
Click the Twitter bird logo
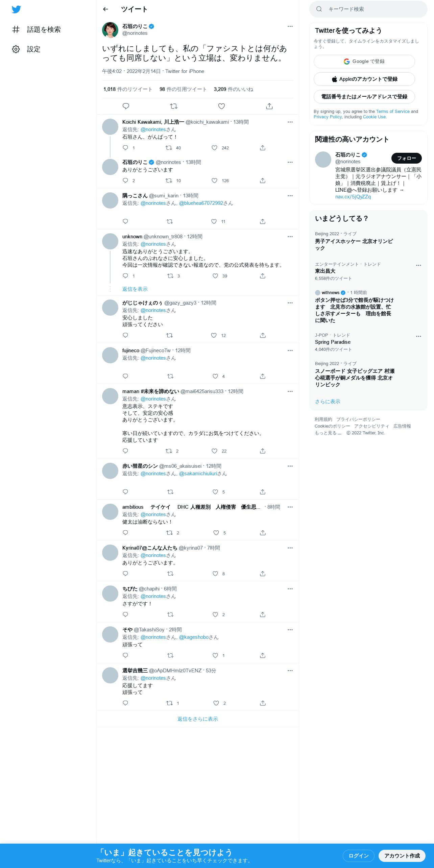(x=16, y=9)
